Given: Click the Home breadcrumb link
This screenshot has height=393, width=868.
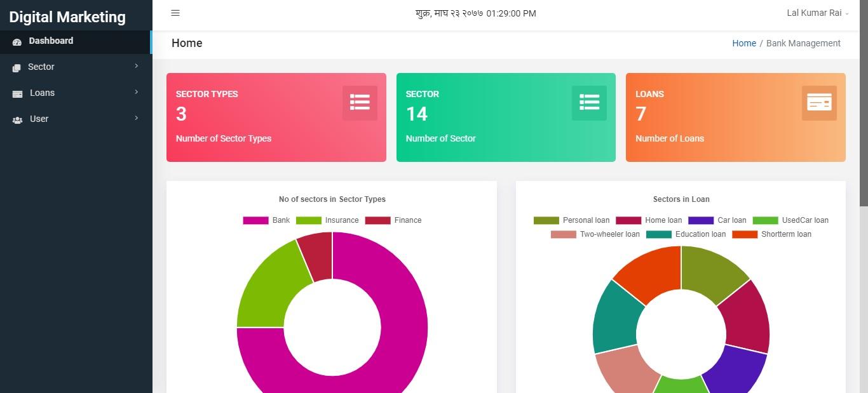Looking at the screenshot, I should point(744,43).
